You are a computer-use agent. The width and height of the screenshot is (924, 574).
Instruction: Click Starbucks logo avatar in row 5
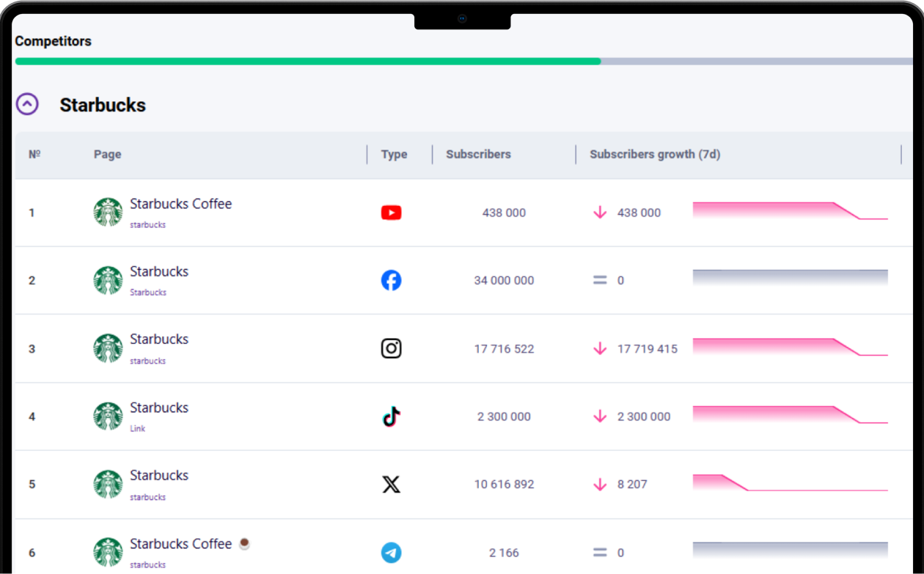point(108,484)
